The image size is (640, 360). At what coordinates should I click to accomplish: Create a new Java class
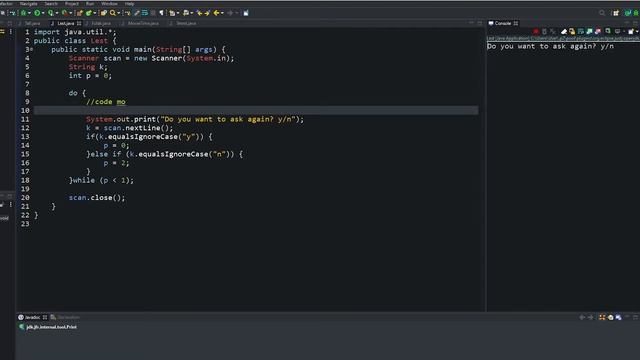(89, 13)
